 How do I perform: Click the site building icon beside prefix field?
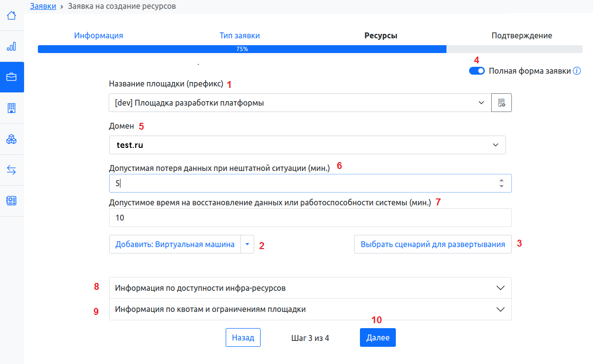tap(502, 103)
